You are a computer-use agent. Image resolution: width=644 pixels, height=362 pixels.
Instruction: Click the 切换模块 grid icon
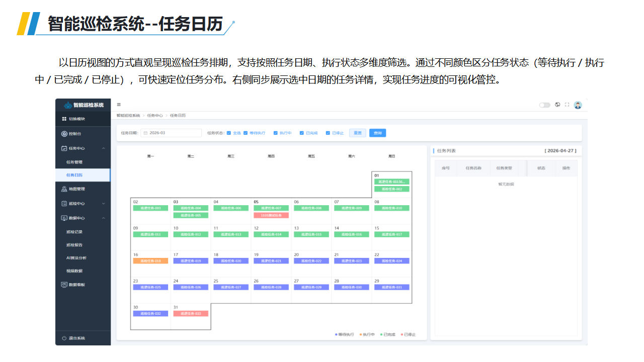(x=64, y=119)
